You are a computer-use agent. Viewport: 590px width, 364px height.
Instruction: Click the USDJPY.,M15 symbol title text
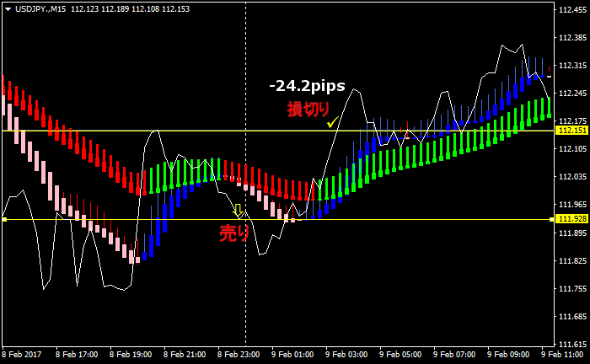click(x=40, y=9)
